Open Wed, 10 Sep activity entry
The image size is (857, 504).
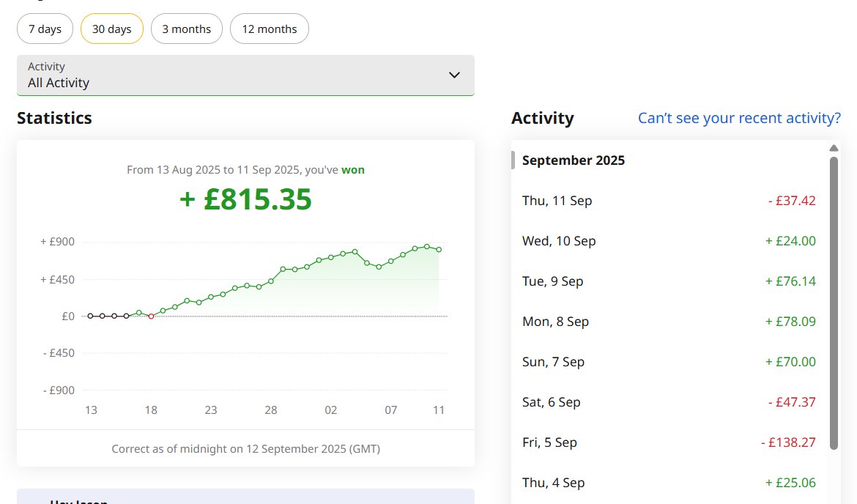click(x=669, y=241)
